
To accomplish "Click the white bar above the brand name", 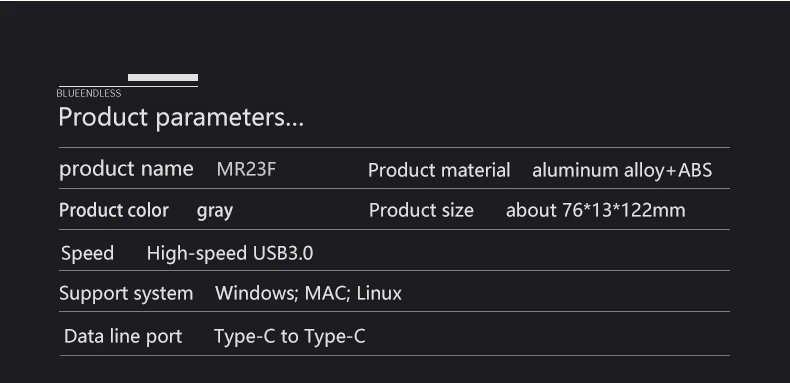I will pyautogui.click(x=163, y=77).
